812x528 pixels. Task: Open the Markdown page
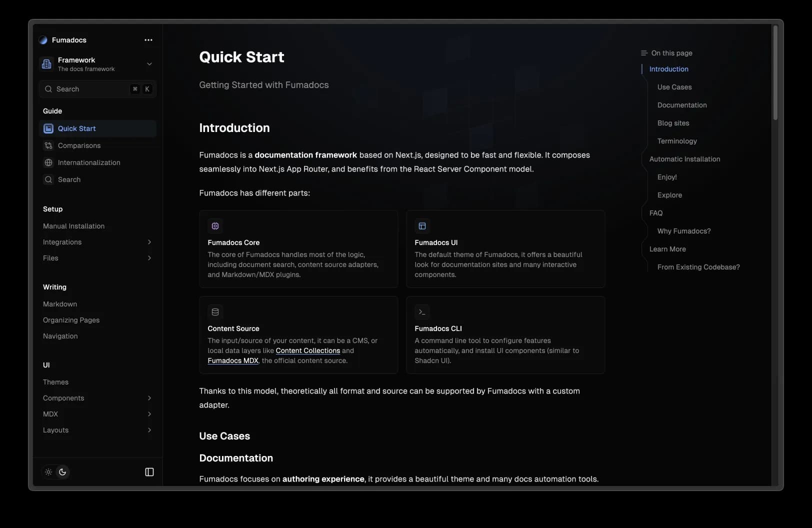(60, 304)
